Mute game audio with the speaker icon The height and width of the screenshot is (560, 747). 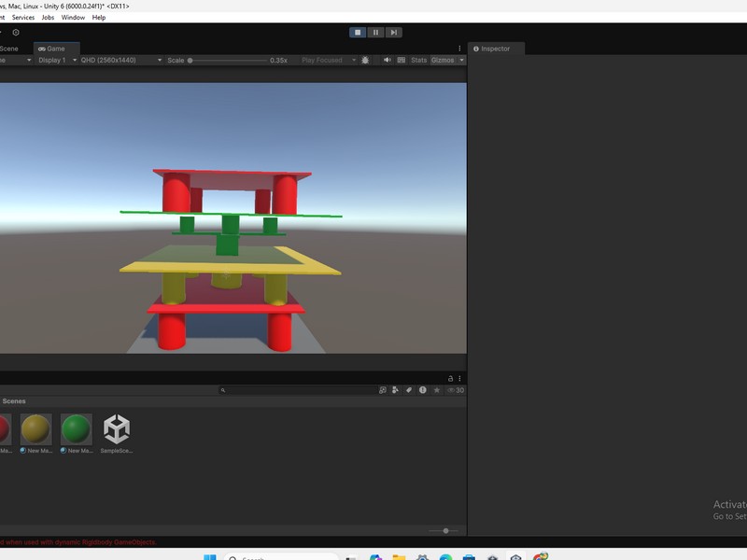coord(388,60)
